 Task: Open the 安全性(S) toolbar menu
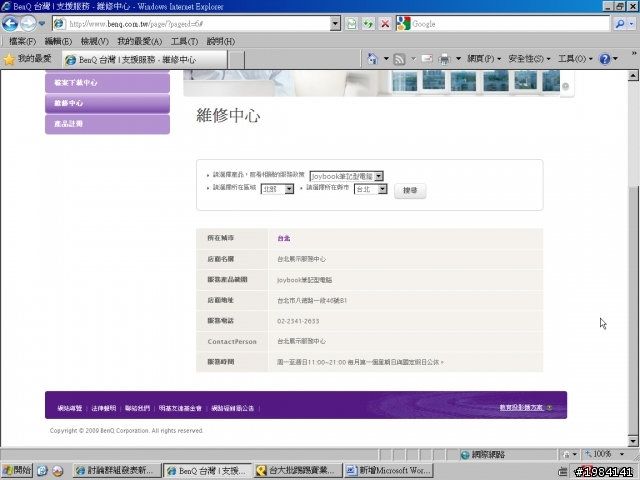pos(529,59)
